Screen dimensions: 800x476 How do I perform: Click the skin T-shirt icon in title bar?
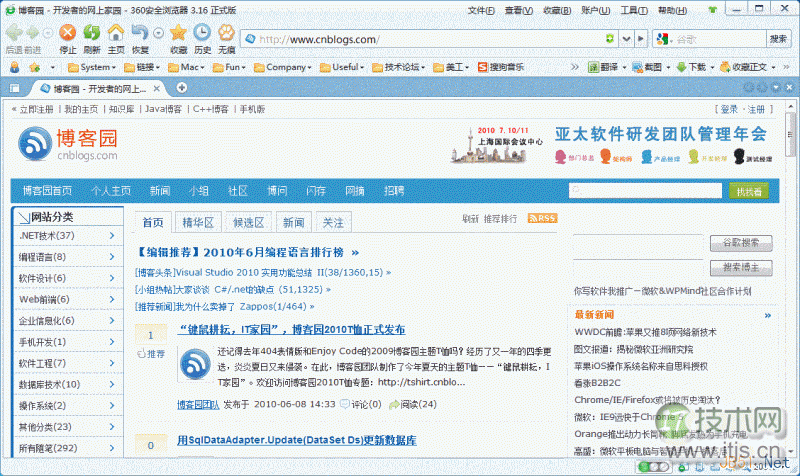713,9
